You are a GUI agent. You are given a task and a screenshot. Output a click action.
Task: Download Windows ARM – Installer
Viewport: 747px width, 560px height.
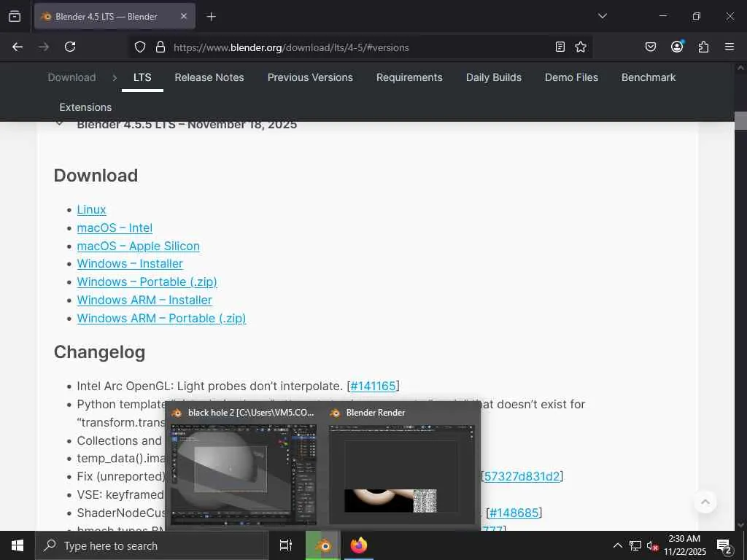tap(144, 300)
